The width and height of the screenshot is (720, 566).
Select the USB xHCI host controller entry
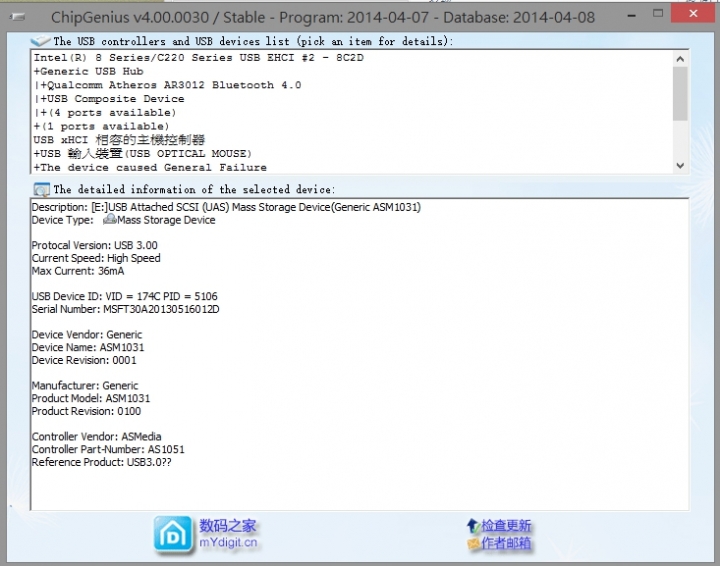click(119, 140)
